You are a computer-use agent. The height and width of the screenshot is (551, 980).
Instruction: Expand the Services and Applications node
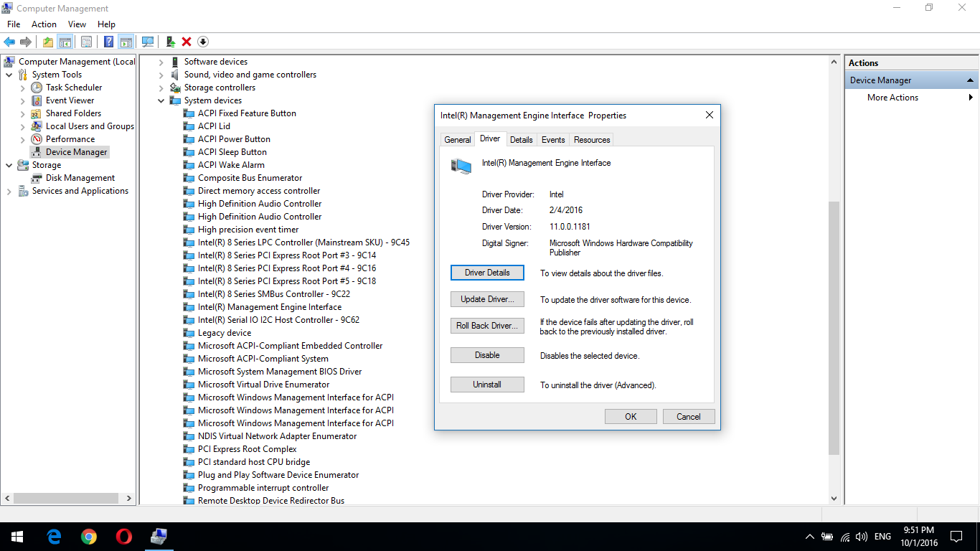pos(9,191)
